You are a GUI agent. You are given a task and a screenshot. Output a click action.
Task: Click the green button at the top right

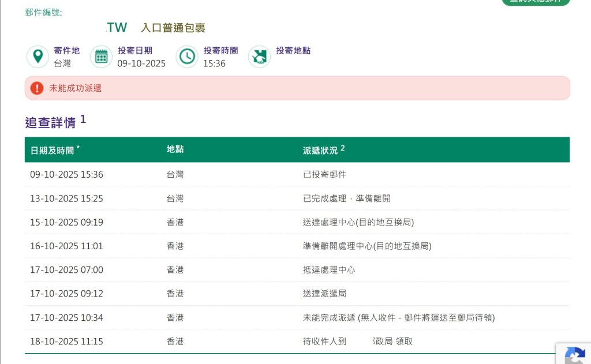(x=536, y=2)
